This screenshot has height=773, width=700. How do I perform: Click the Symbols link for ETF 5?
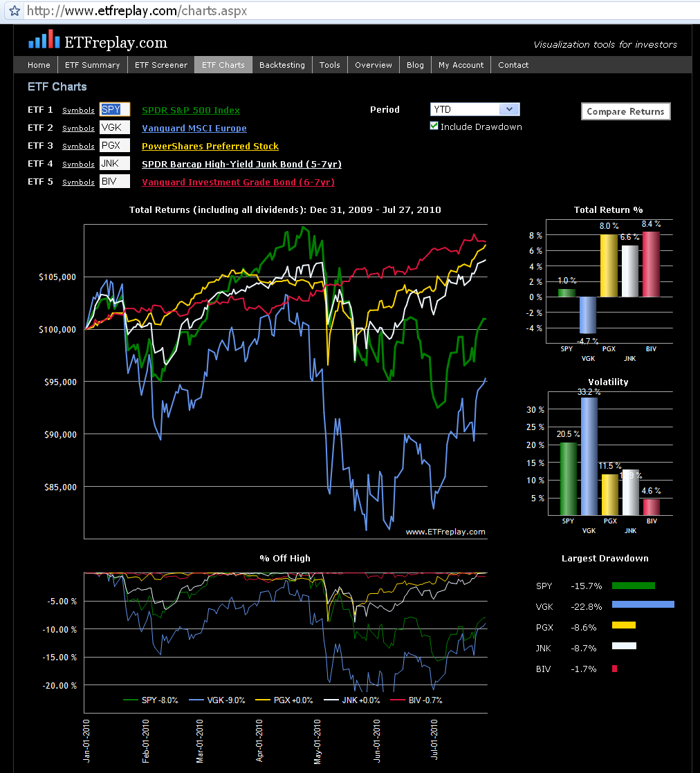click(x=78, y=183)
